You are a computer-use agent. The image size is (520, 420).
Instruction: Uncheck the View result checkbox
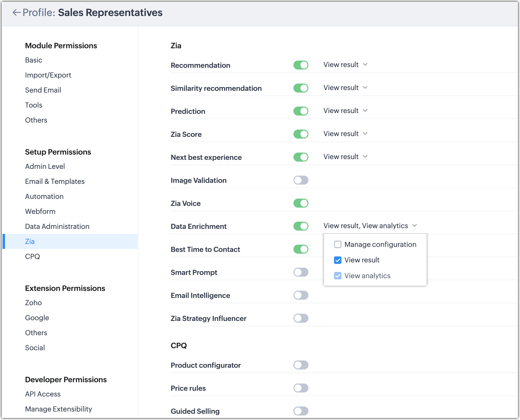(x=337, y=260)
